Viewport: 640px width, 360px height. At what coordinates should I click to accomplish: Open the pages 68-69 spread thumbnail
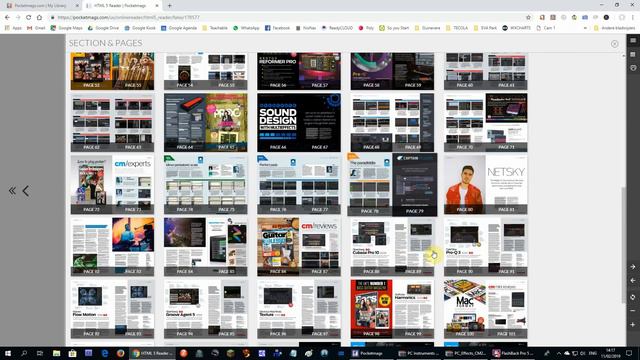392,122
